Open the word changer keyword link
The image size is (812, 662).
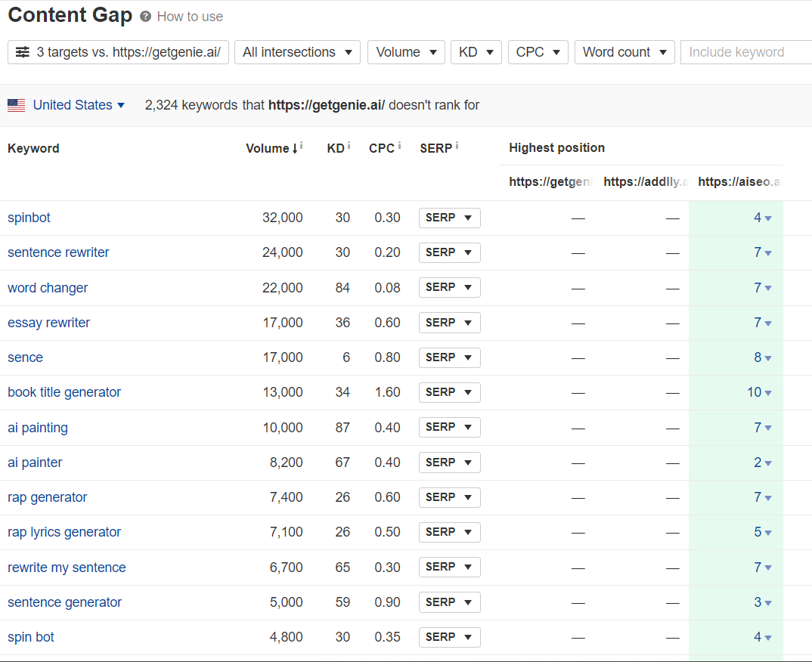(48, 288)
